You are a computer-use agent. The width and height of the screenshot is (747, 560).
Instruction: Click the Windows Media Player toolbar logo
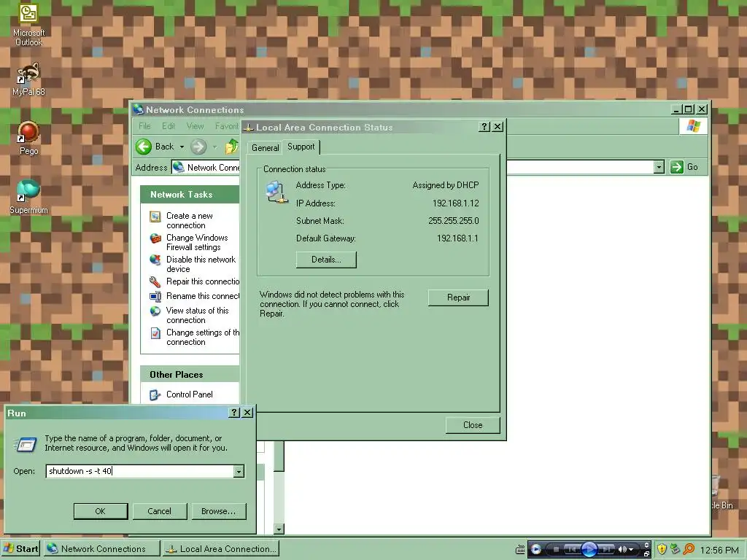coord(535,550)
